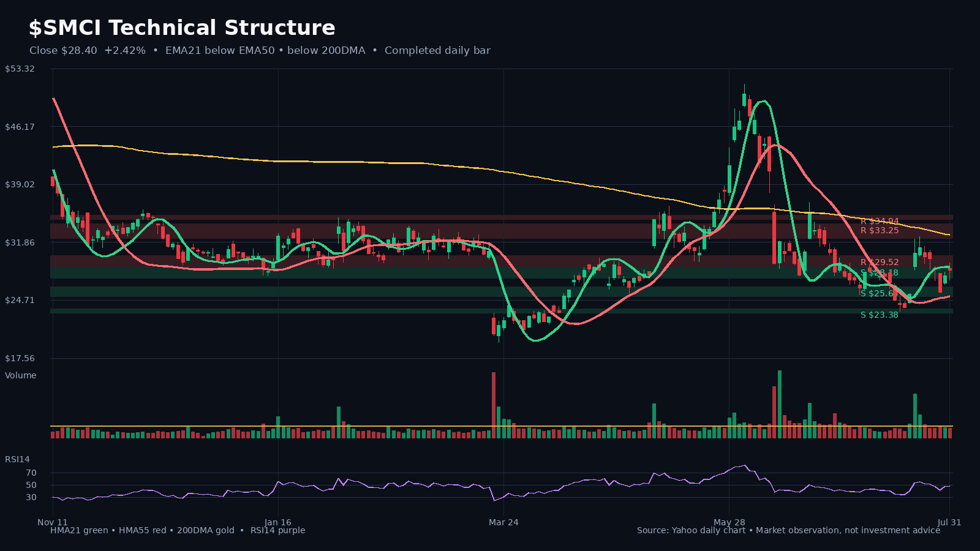Click the "Source: Yahoo daily chart" attribution
This screenshot has height=551, width=980.
click(x=691, y=530)
